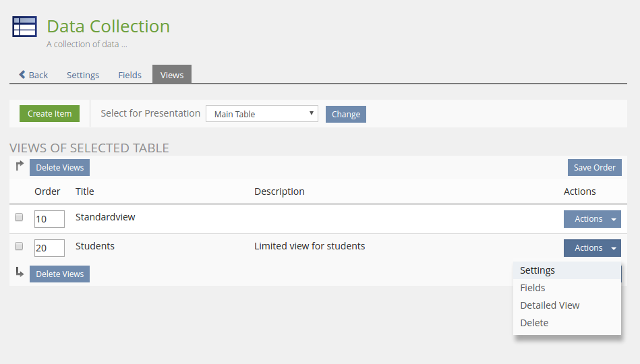Tick the Standardview row checkbox
The height and width of the screenshot is (364, 640).
click(19, 218)
